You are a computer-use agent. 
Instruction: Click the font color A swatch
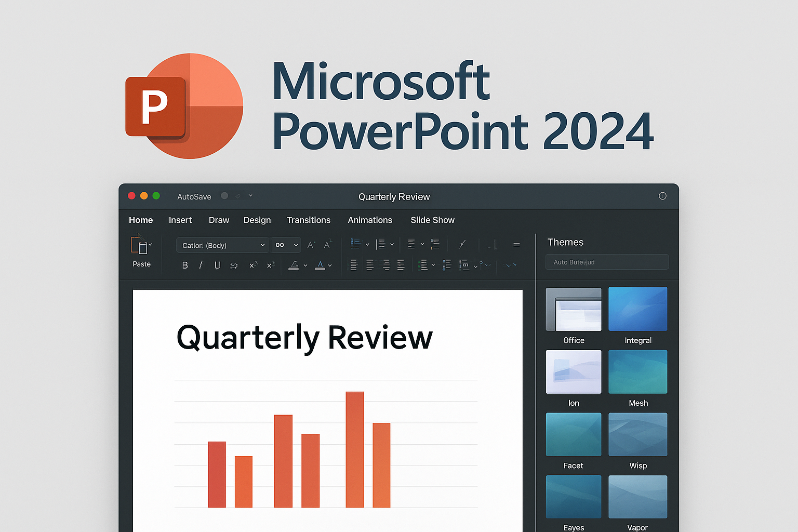click(x=320, y=265)
